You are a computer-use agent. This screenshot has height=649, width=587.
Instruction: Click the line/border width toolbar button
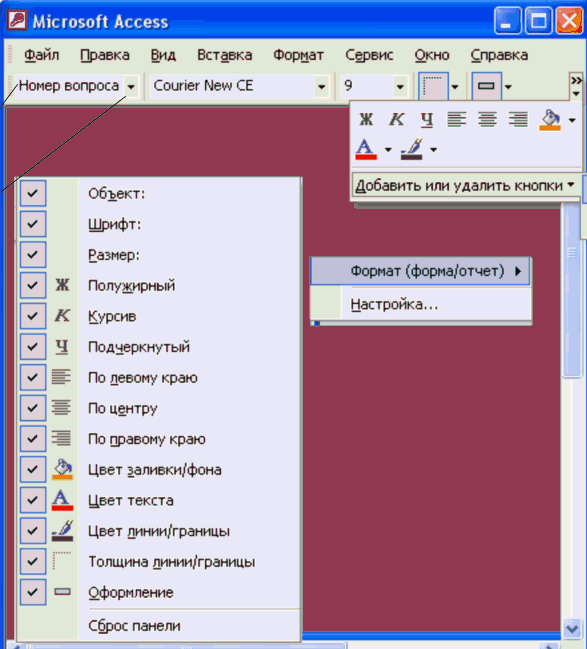pyautogui.click(x=433, y=86)
